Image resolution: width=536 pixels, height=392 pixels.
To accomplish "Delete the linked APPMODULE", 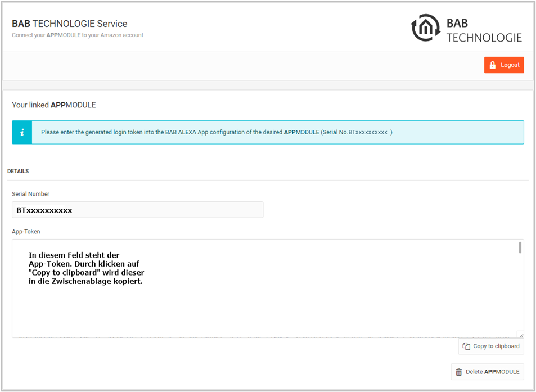I will coord(487,372).
